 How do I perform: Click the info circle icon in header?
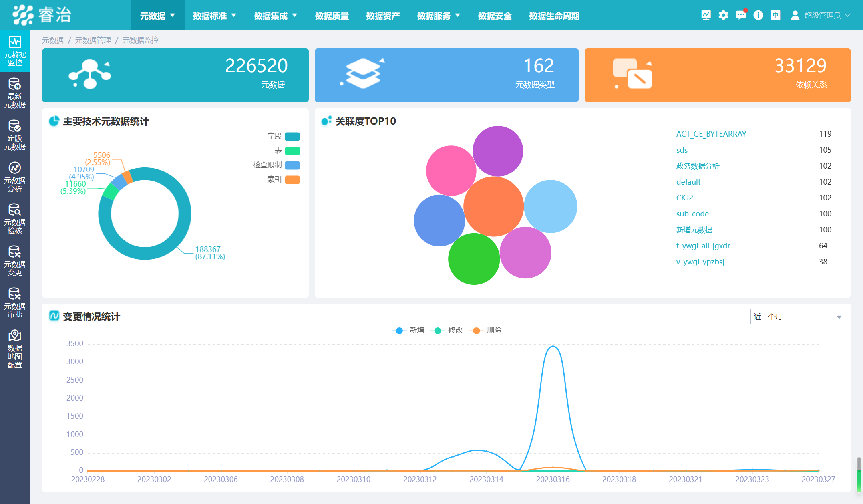click(758, 15)
